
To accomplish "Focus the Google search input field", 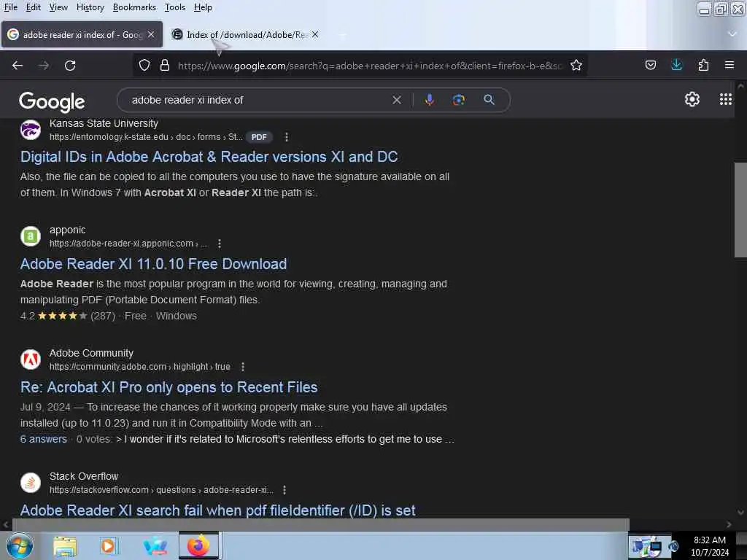I will 258,100.
